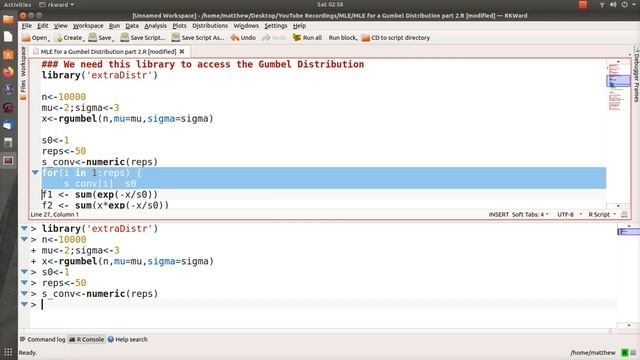
Task: Open the View menu
Action: pos(60,26)
